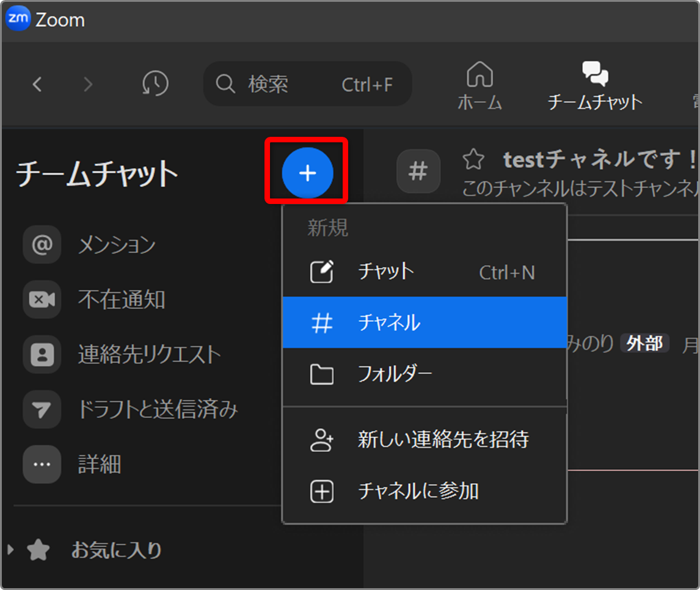Viewport: 700px width, 590px height.
Task: Select ドラフトと送信済み in sidebar
Action: point(158,409)
